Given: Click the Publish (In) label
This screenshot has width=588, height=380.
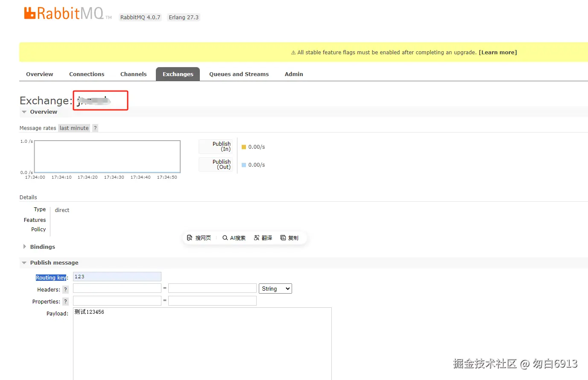Looking at the screenshot, I should click(216, 147).
